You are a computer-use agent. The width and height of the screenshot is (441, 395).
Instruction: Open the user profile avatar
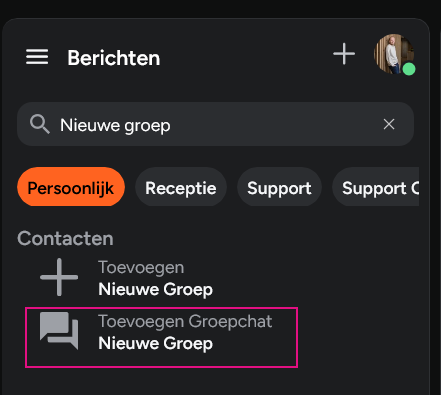click(x=394, y=54)
